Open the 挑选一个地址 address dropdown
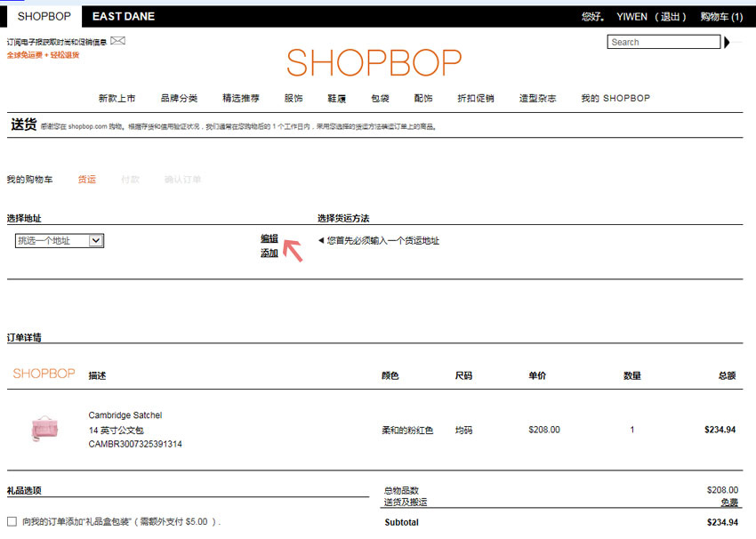 click(60, 240)
